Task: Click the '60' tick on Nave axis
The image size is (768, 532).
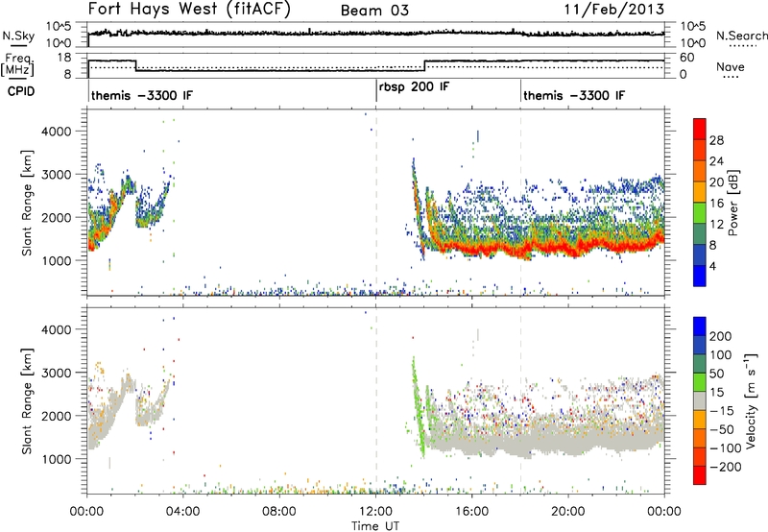Action: point(687,58)
